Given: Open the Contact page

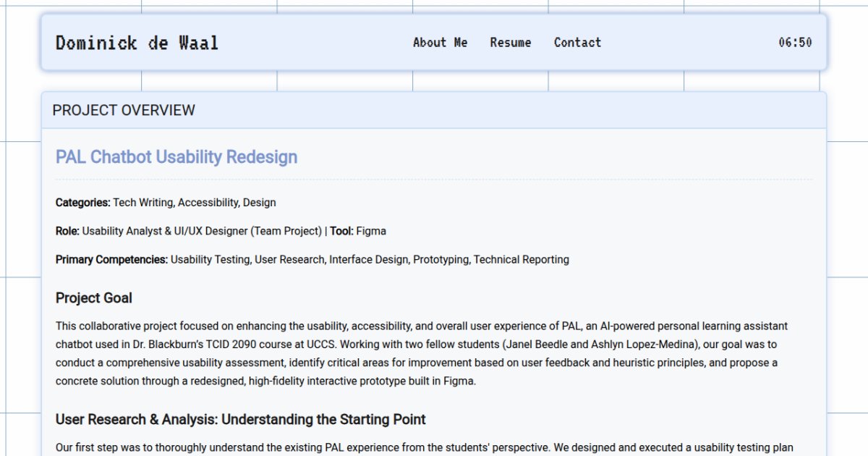Looking at the screenshot, I should [577, 43].
